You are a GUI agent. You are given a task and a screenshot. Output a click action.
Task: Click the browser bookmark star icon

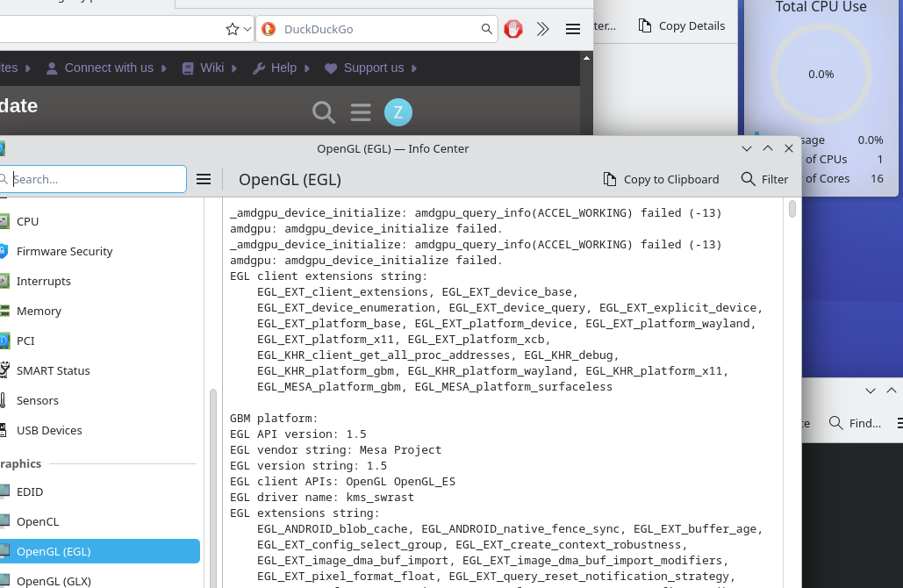232,29
